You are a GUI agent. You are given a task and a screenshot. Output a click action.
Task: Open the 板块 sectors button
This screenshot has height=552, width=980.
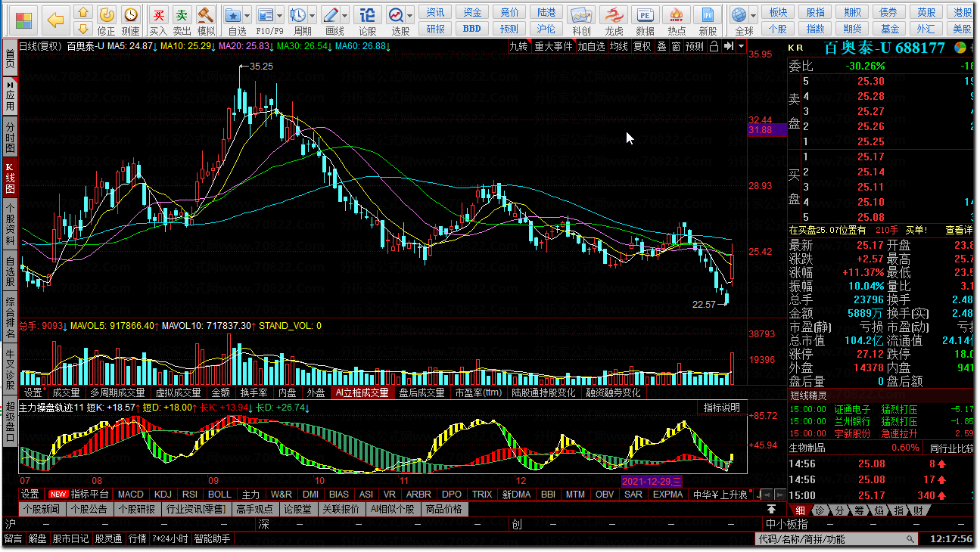[778, 13]
